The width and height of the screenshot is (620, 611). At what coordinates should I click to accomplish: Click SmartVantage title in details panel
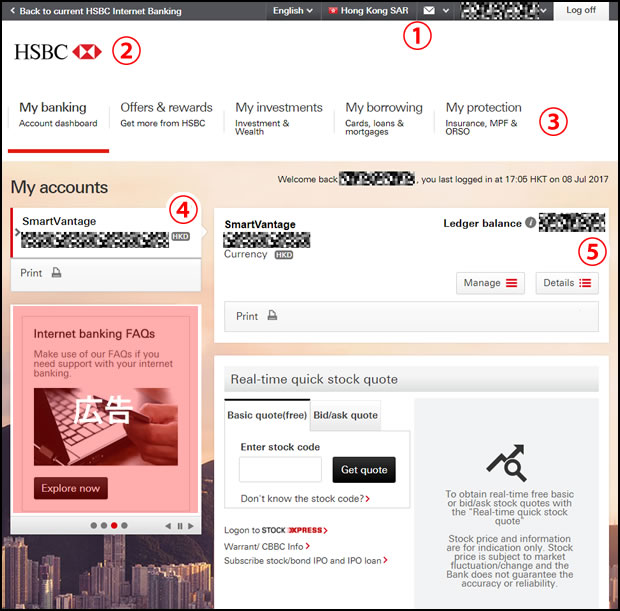(x=260, y=224)
